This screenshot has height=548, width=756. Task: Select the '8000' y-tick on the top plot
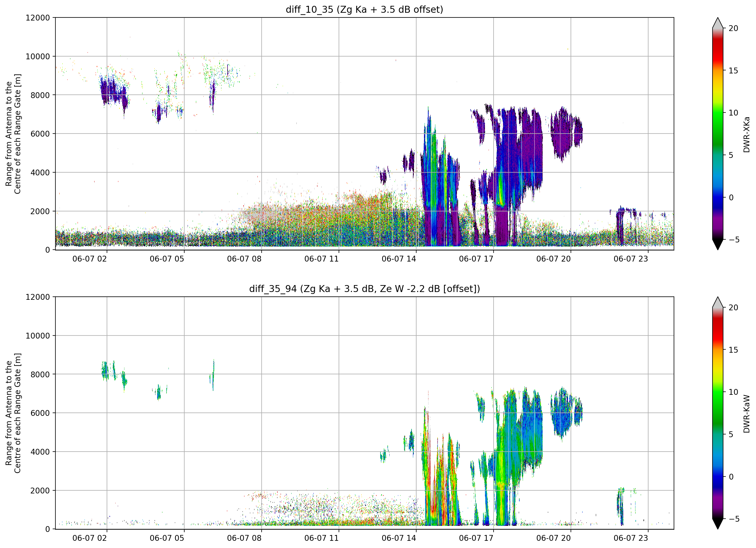(x=40, y=95)
